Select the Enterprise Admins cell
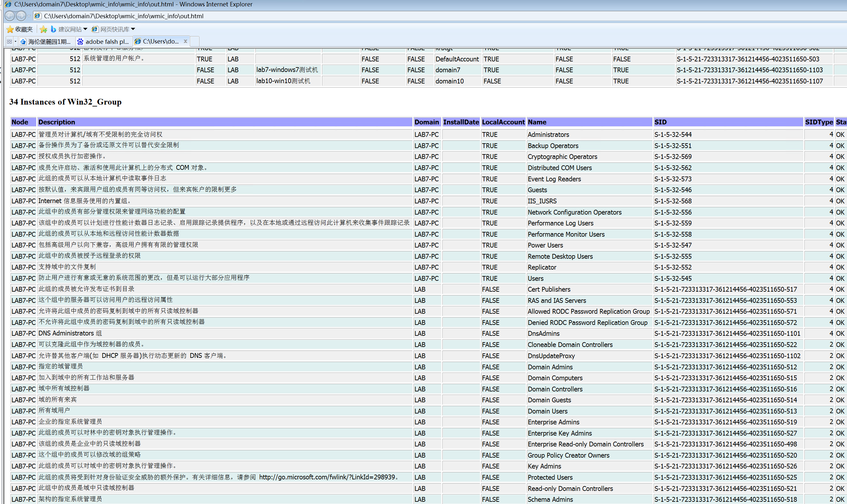This screenshot has height=504, width=847. [589, 422]
